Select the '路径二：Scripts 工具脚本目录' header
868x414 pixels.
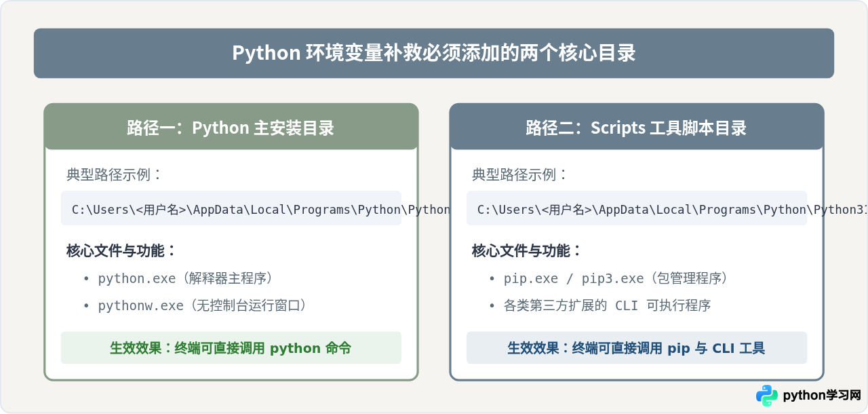pyautogui.click(x=637, y=127)
